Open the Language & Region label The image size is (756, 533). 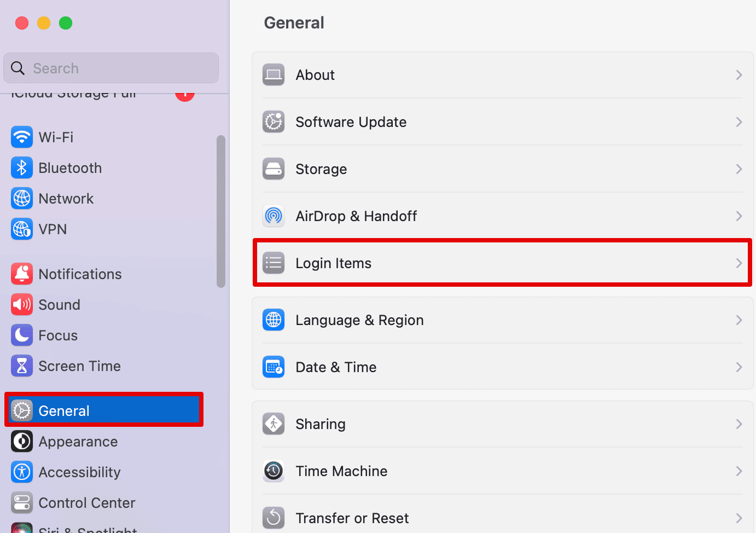360,320
